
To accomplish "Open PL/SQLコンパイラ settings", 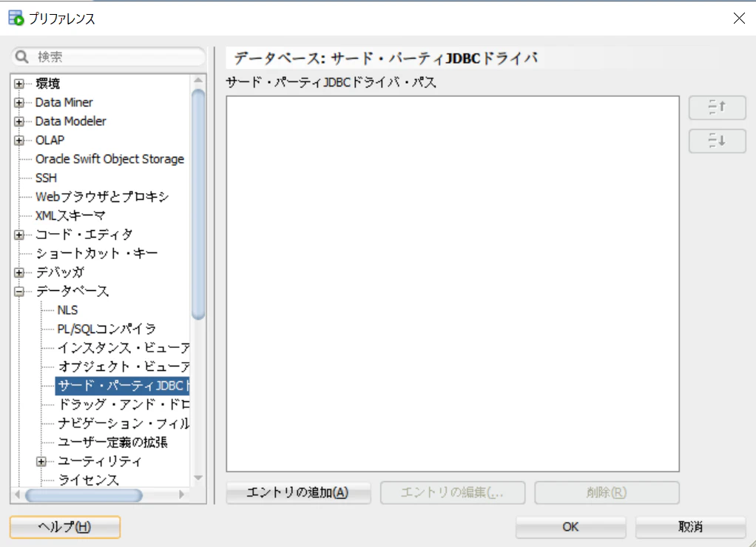I will click(107, 329).
